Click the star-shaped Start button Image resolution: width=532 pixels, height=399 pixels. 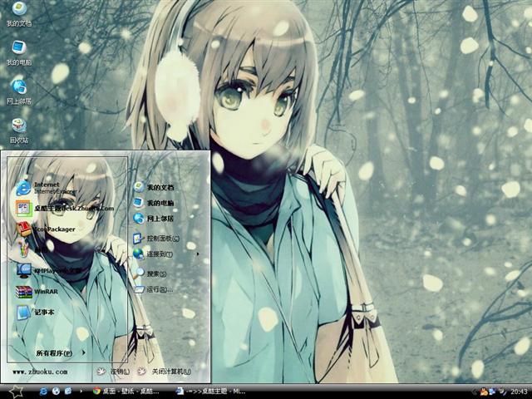[15, 392]
